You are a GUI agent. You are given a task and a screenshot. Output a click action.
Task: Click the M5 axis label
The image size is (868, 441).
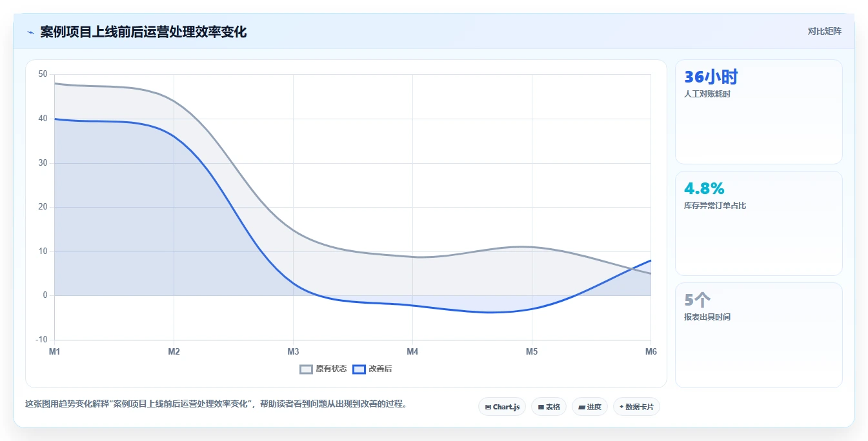coord(532,351)
